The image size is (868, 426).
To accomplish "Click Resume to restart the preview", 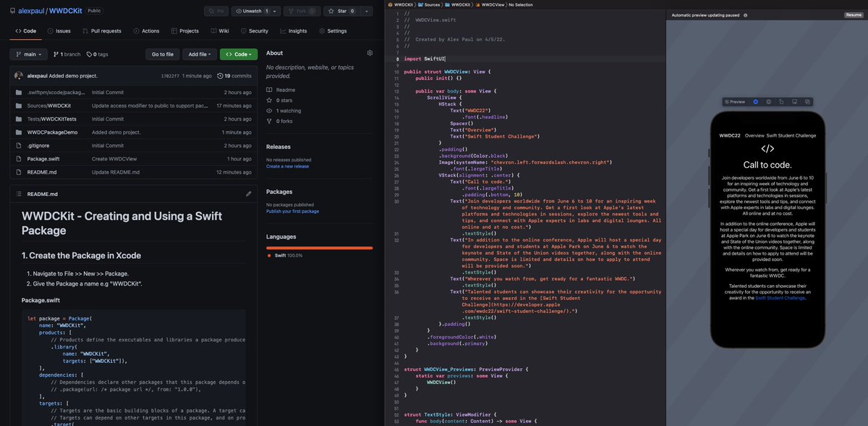I will (x=854, y=14).
